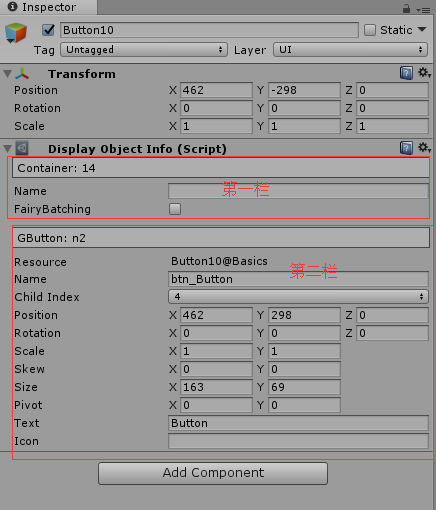Click Transform Scale Z field
436x510 pixels.
pos(392,126)
